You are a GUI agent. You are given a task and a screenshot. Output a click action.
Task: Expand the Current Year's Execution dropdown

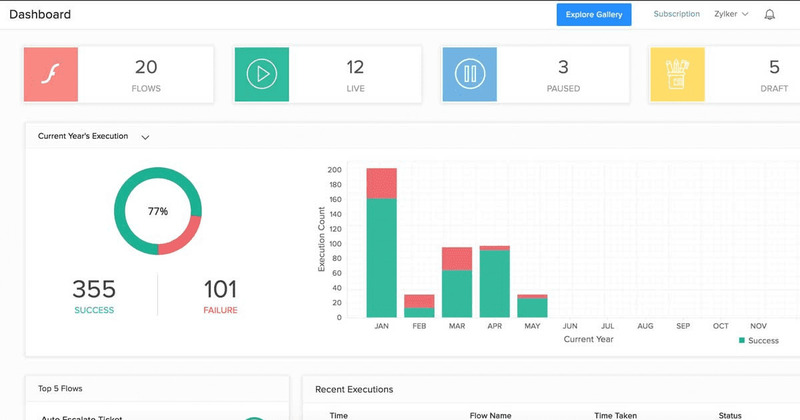[x=145, y=137]
